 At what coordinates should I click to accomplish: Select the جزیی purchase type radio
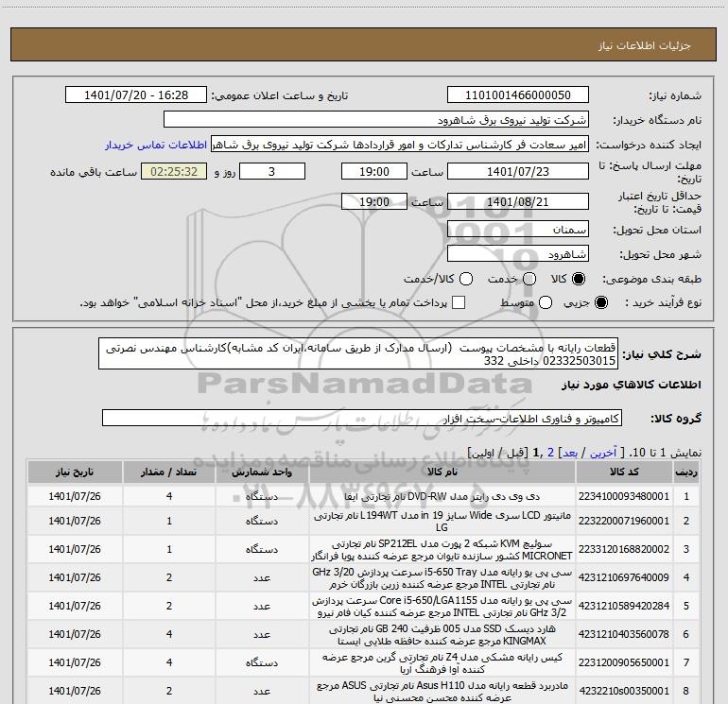[600, 302]
